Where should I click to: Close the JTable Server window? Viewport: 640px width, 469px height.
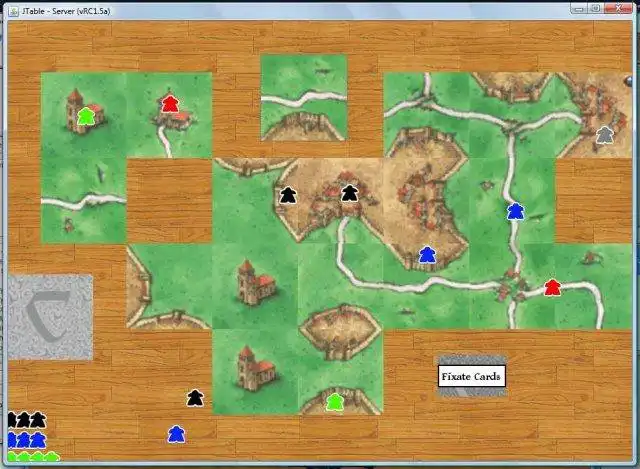pos(618,9)
